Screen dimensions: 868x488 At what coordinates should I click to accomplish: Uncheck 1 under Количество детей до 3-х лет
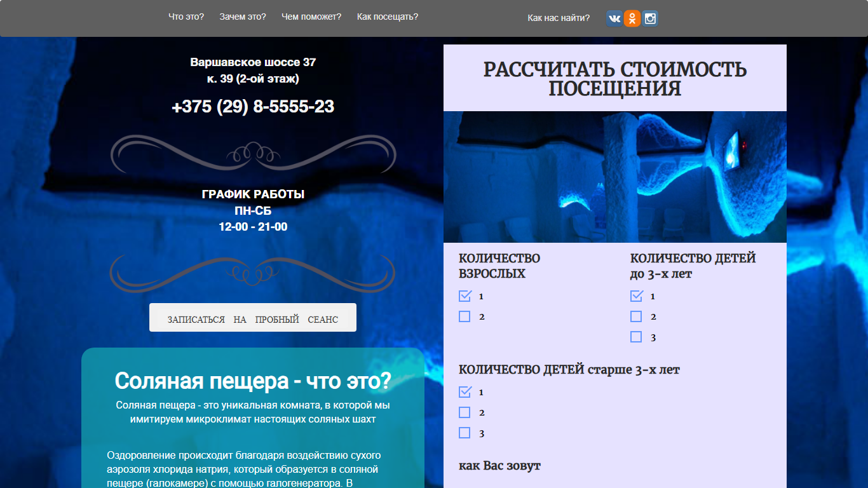(x=637, y=296)
